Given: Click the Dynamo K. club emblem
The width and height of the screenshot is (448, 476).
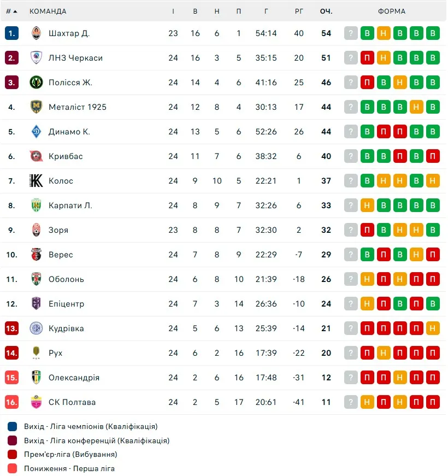Looking at the screenshot, I should [x=36, y=132].
